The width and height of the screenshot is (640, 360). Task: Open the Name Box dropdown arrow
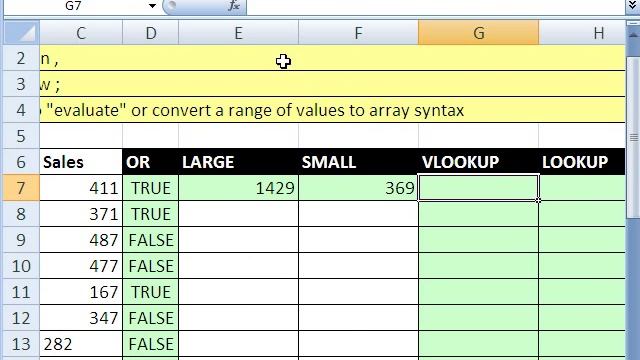152,6
